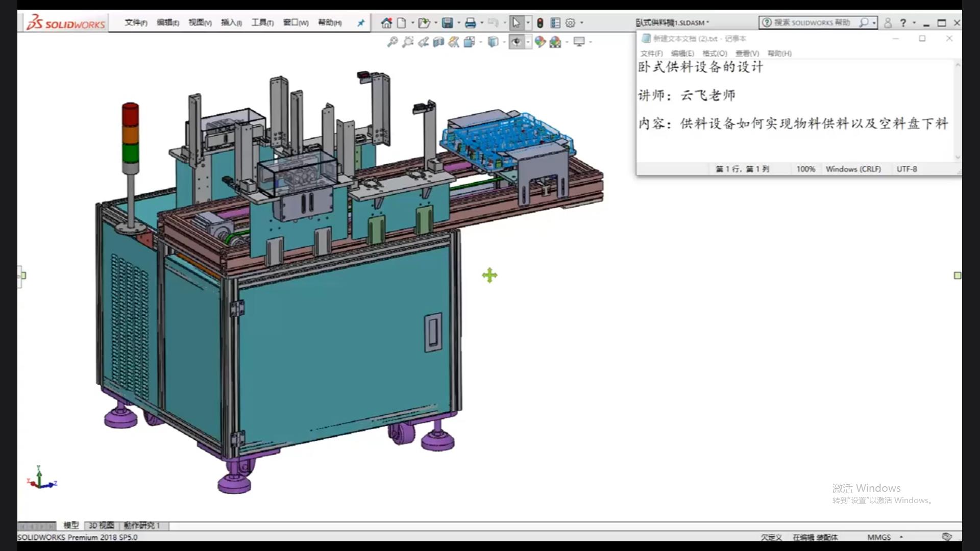Viewport: 980px width, 551px height.
Task: Expand the help search type dropdown
Action: coord(874,23)
